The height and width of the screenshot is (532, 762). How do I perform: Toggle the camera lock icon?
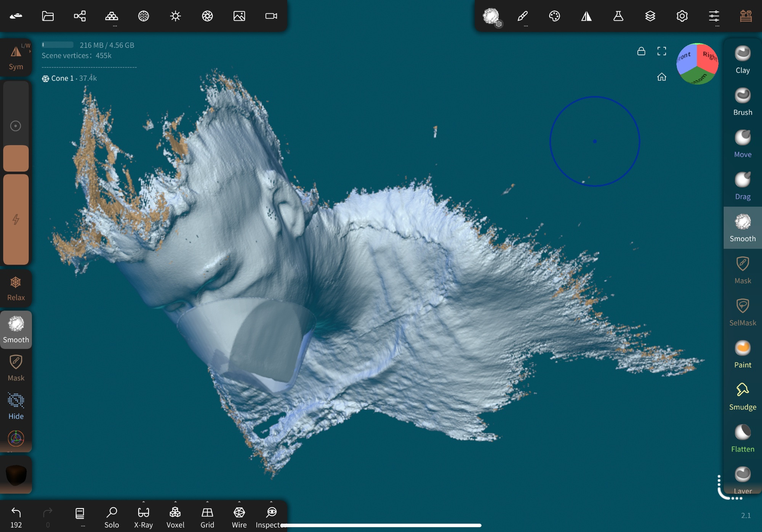(x=641, y=51)
